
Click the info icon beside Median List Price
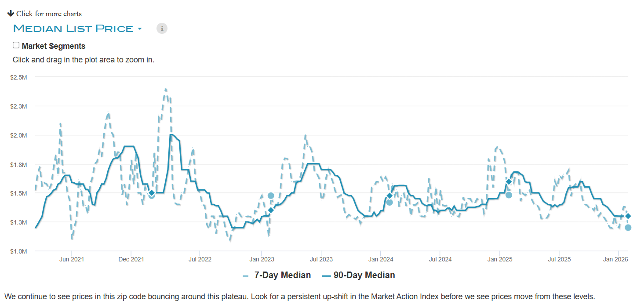click(x=162, y=29)
